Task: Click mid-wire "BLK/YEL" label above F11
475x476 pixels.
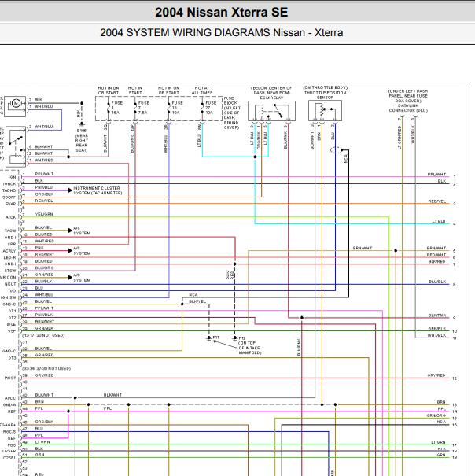Action: pos(197,301)
